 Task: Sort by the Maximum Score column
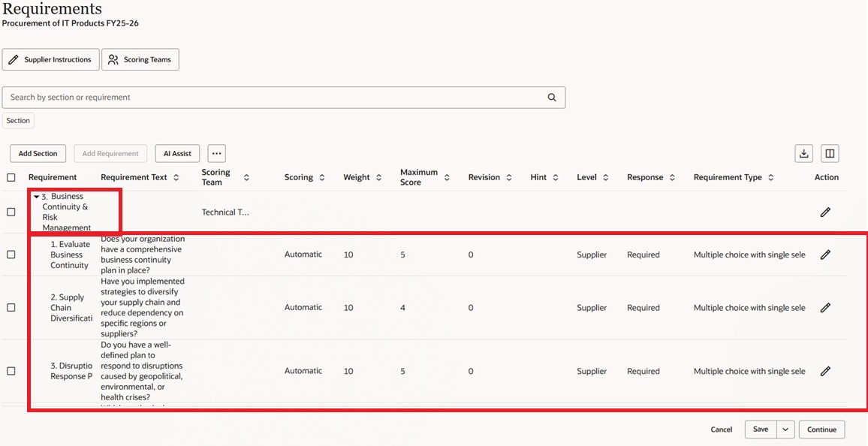pyautogui.click(x=447, y=178)
